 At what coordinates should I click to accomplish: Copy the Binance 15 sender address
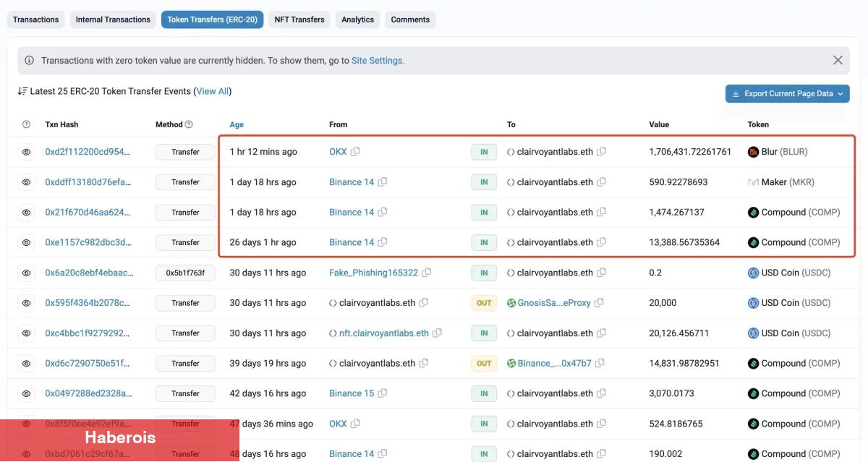pyautogui.click(x=383, y=393)
